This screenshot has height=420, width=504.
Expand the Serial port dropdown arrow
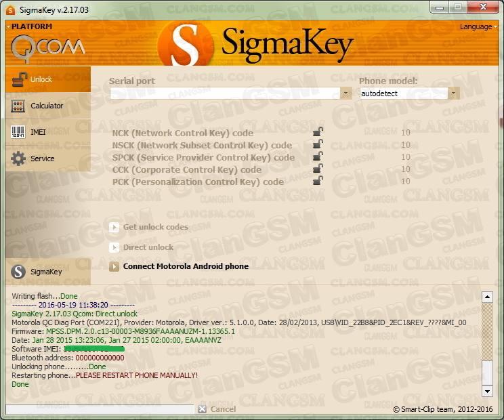click(x=346, y=93)
